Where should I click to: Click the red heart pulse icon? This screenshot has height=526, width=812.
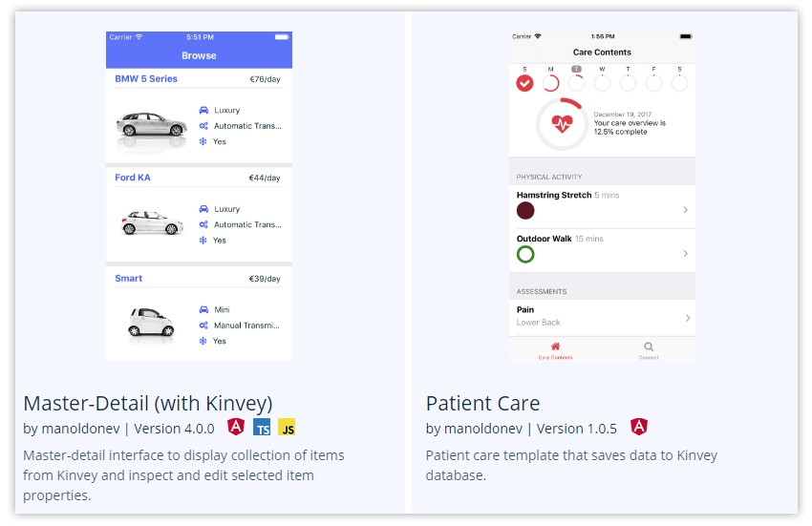[562, 124]
